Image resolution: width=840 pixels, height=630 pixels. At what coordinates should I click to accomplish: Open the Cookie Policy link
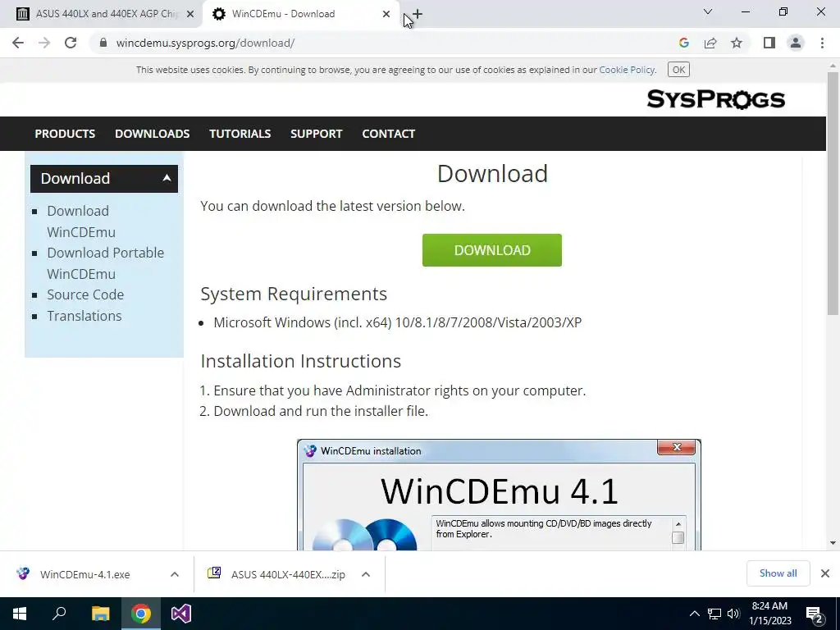(x=627, y=70)
